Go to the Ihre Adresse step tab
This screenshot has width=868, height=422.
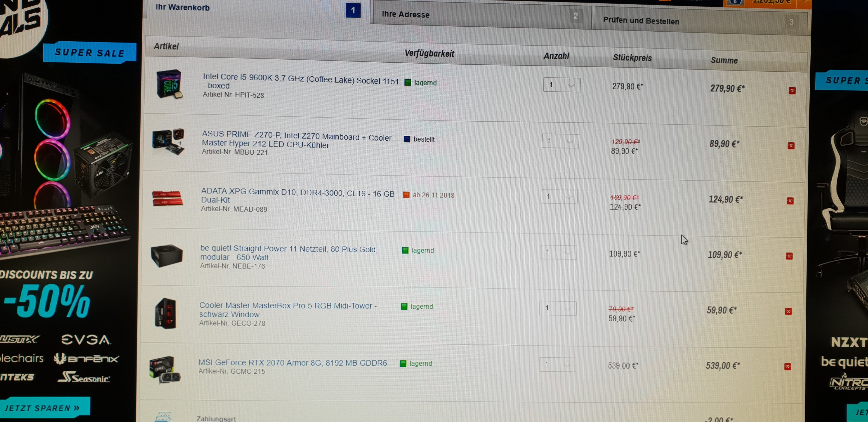click(x=480, y=15)
